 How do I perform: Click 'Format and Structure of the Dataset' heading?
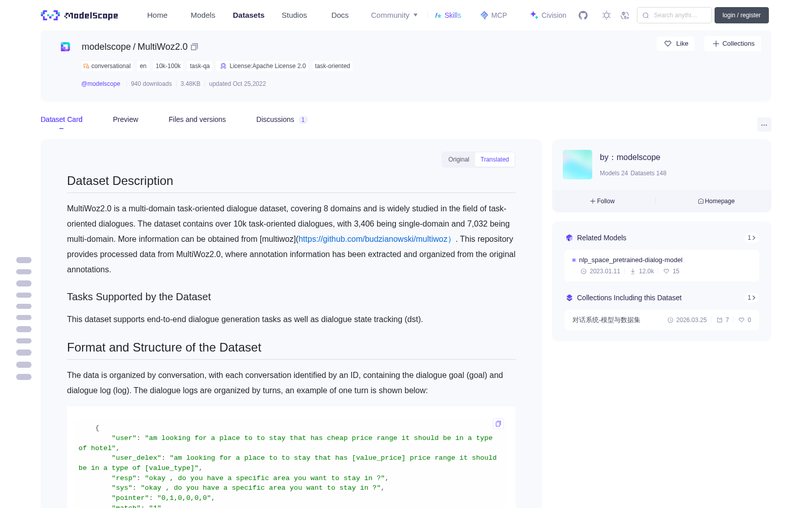[x=164, y=347]
